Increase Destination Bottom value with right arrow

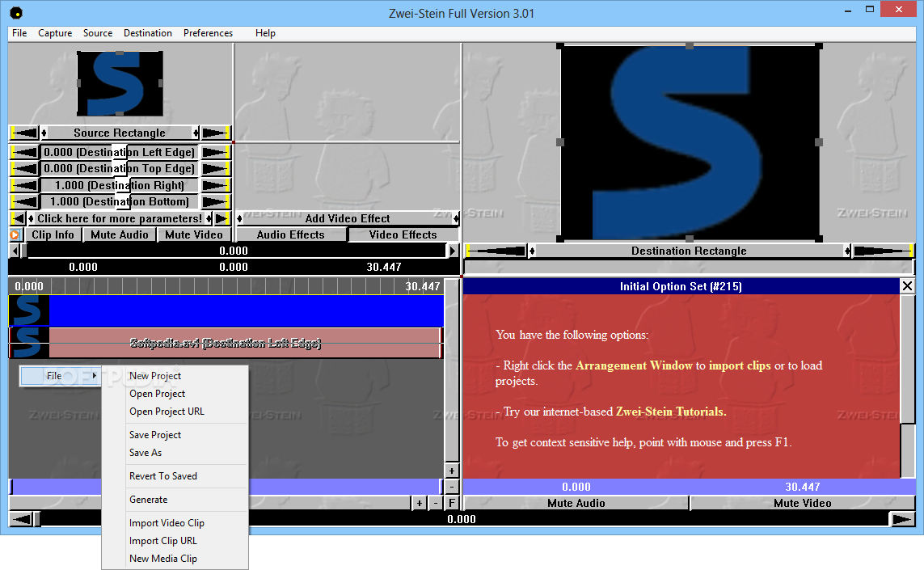pos(216,201)
